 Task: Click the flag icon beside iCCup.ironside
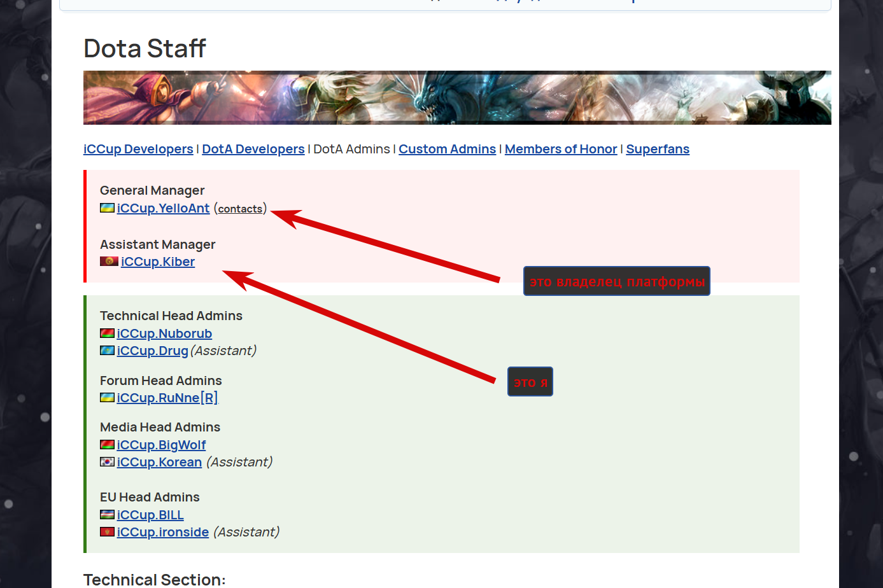tap(107, 531)
